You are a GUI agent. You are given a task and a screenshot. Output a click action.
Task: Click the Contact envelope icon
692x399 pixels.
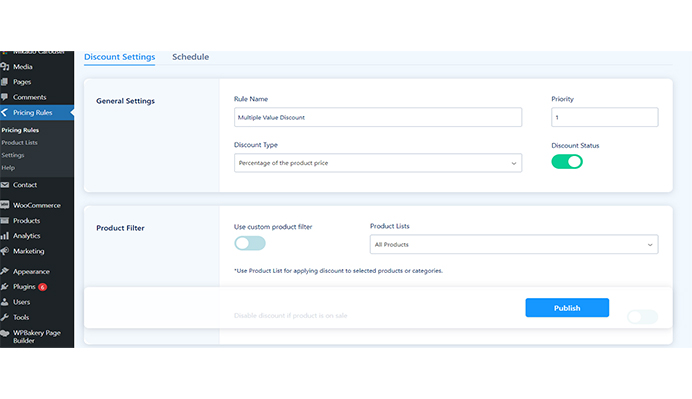click(5, 185)
